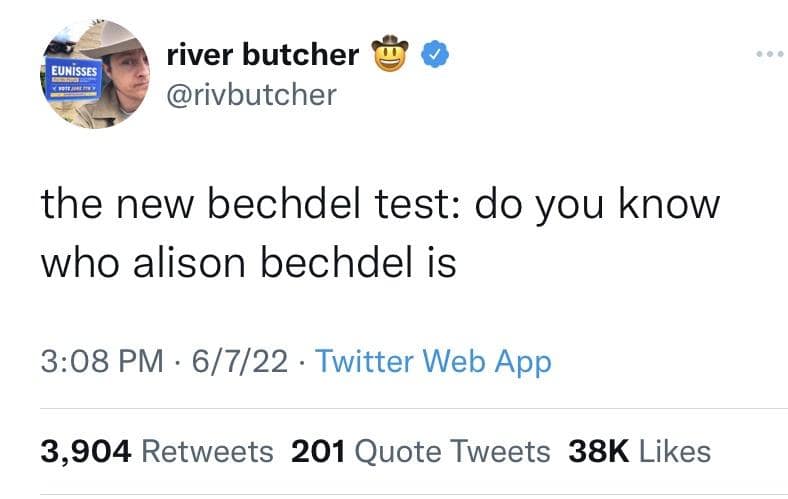Screen dimensions: 788x499
Task: Click the cowboy hat emoji beside the name
Action: pos(390,54)
